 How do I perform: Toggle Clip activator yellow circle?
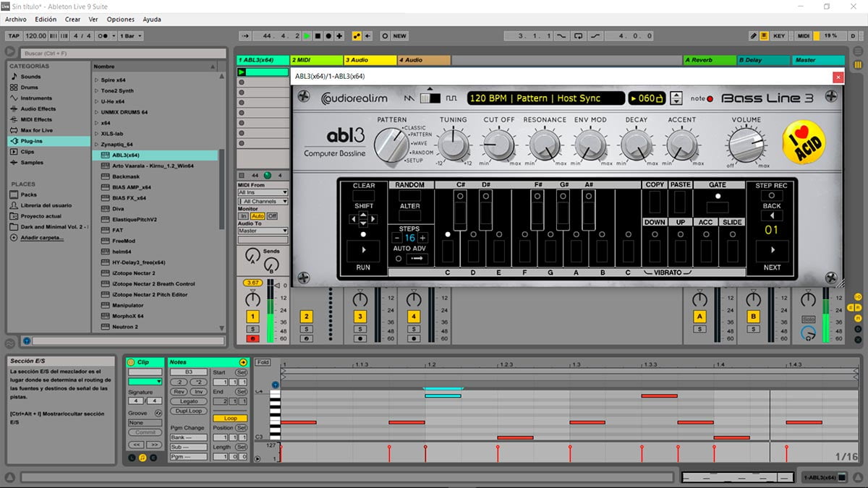[x=131, y=362]
